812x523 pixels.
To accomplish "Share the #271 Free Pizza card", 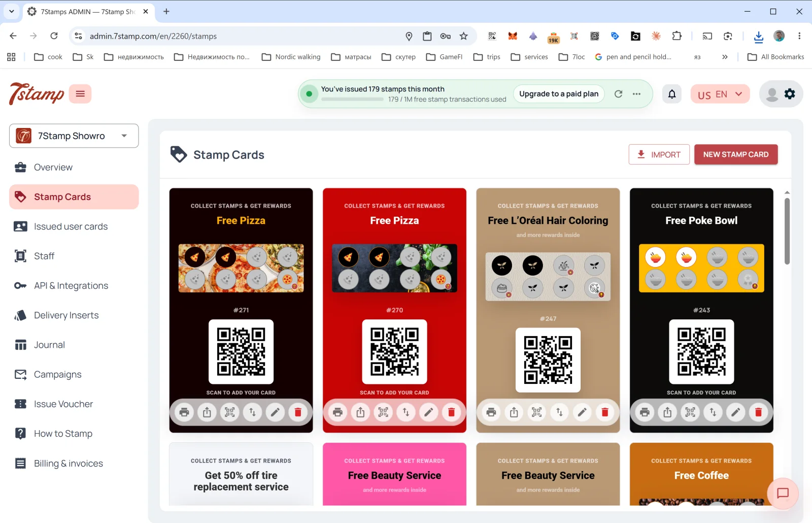I will (x=207, y=412).
